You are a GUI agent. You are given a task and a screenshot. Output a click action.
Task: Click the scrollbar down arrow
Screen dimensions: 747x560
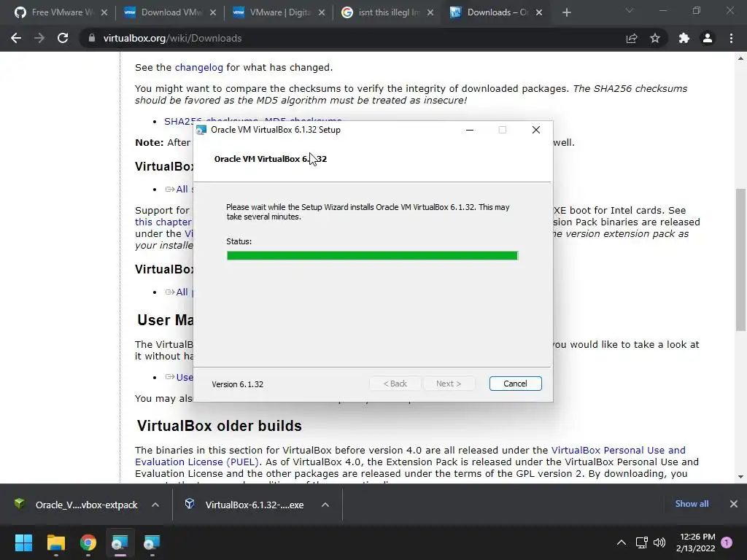[740, 476]
